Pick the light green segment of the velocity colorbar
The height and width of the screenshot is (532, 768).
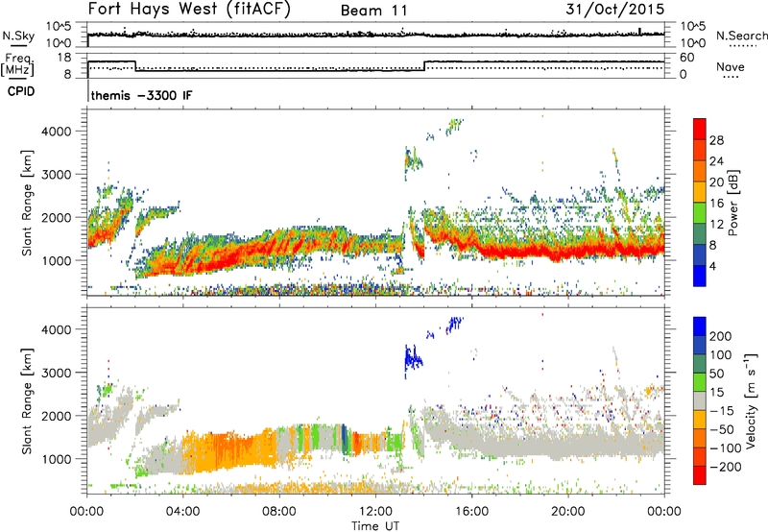(700, 382)
